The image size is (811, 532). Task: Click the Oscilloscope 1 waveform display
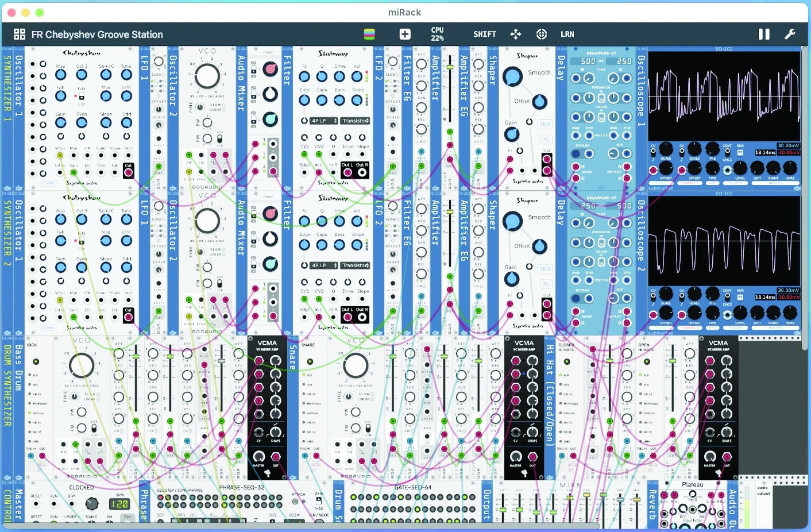coord(724,97)
